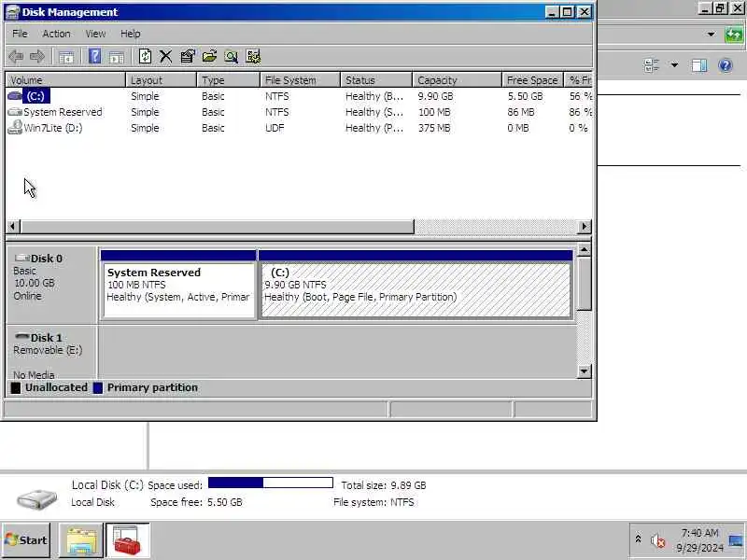This screenshot has width=747, height=560.
Task: Open the File menu
Action: (x=20, y=34)
